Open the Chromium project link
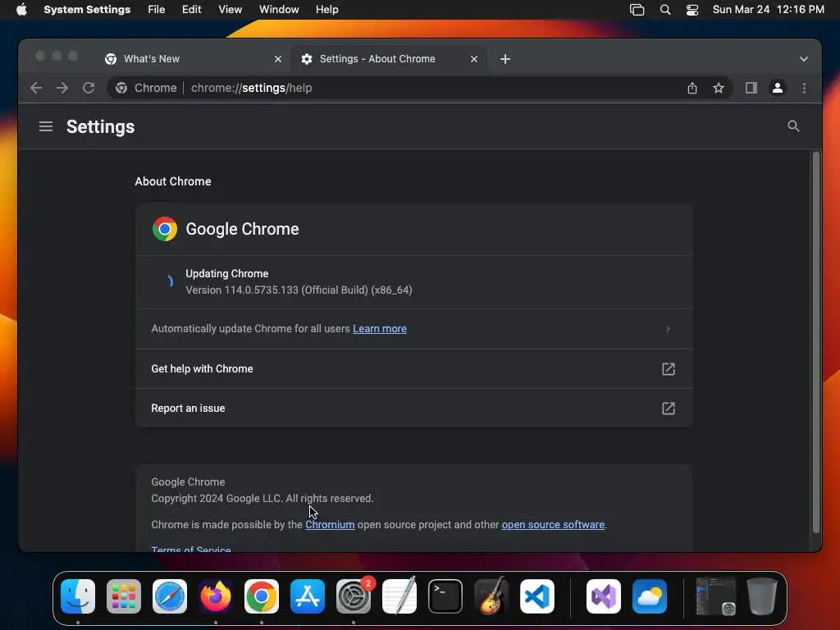840x630 pixels. click(330, 525)
